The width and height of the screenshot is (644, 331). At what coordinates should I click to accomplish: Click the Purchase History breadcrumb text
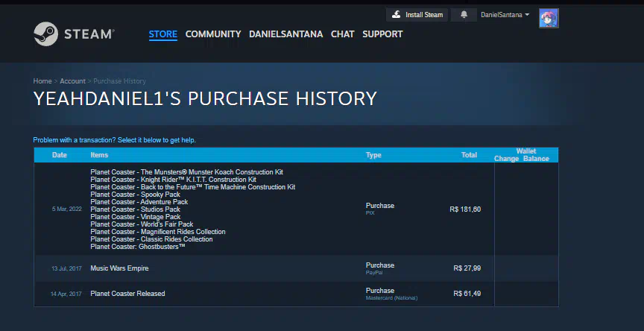point(119,81)
